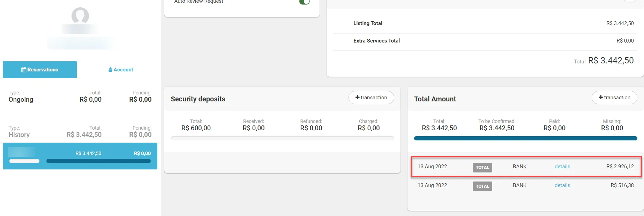Image resolution: width=644 pixels, height=216 pixels.
Task: Open details link for R$ 516,38 transaction
Action: click(562, 185)
